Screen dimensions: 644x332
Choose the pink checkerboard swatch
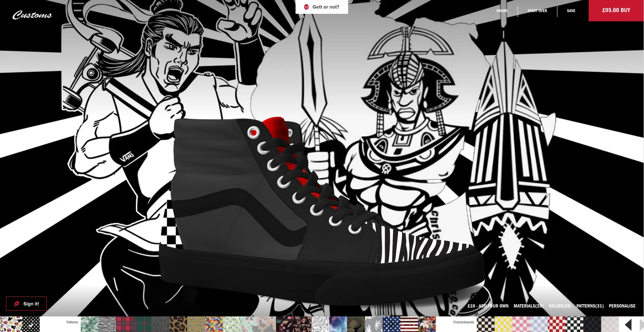(521, 324)
